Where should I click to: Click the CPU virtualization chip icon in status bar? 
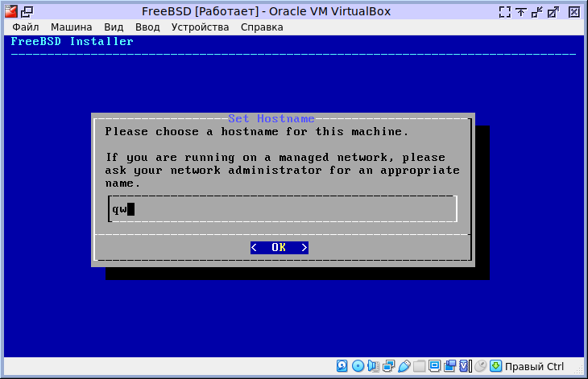click(x=465, y=366)
